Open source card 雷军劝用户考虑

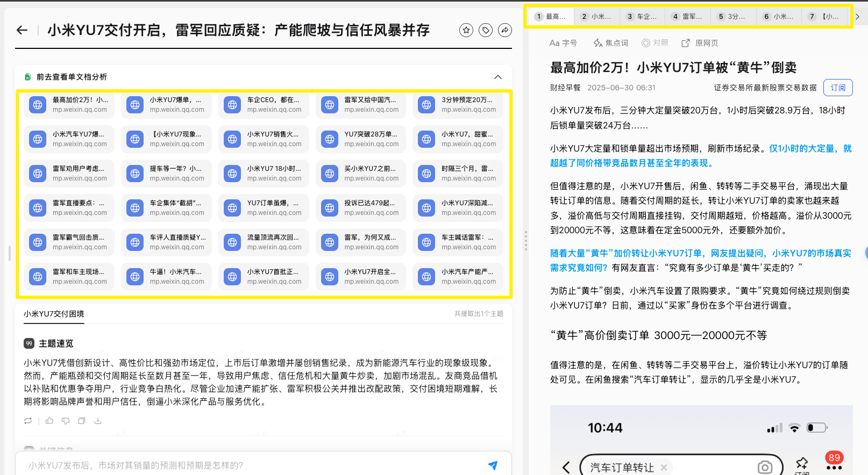point(69,174)
